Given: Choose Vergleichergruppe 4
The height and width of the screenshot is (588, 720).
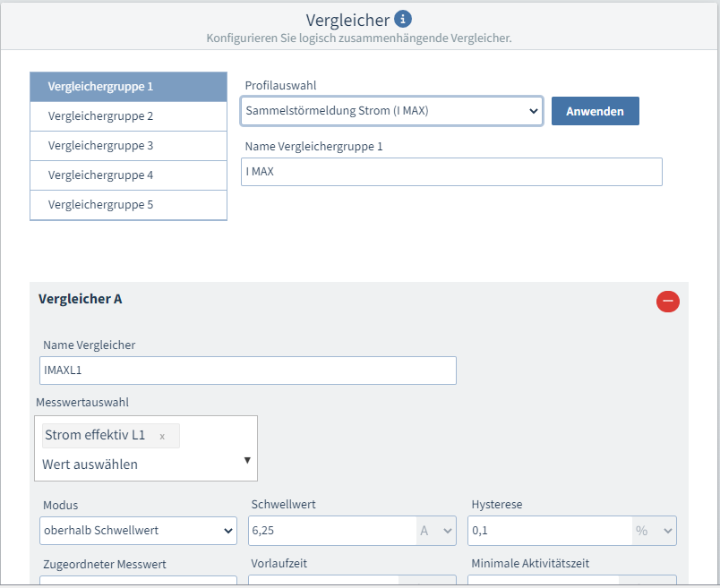Looking at the screenshot, I should click(x=128, y=175).
